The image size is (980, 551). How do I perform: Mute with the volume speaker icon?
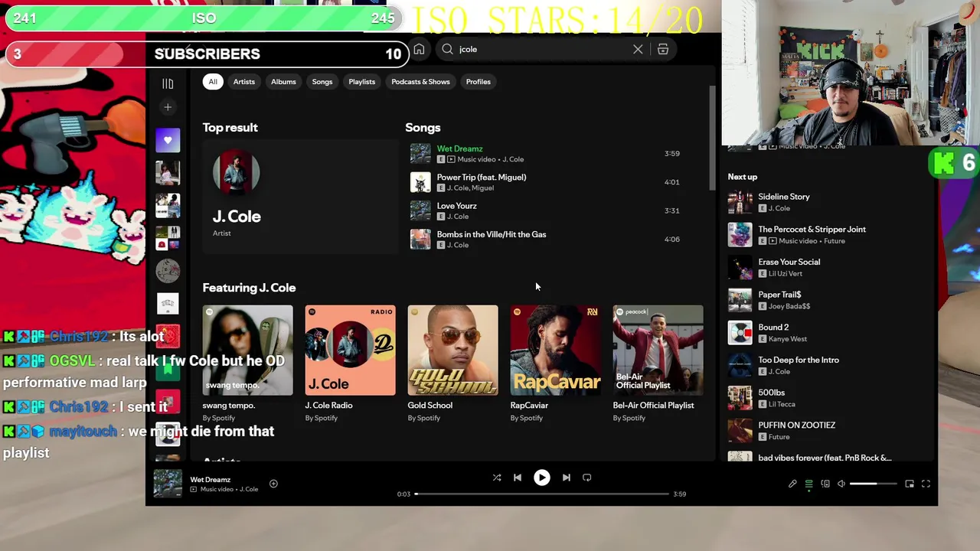[x=841, y=484]
